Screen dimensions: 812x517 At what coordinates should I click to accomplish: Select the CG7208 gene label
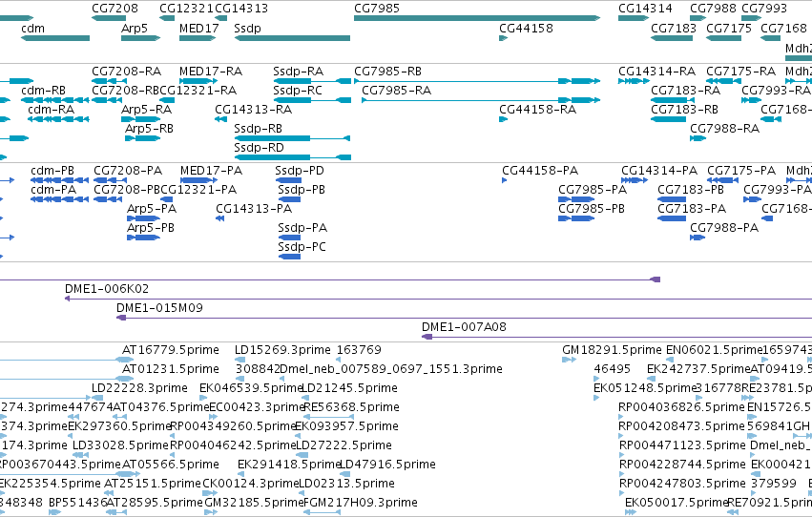[115, 9]
